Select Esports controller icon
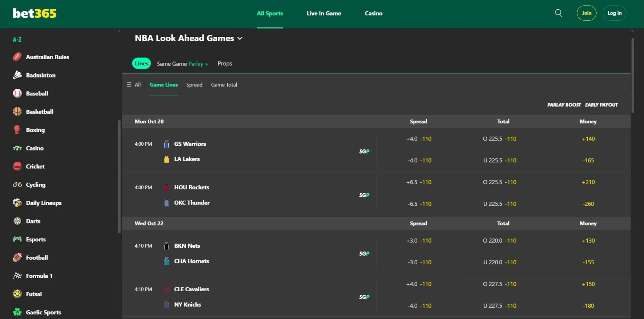The image size is (644, 319). point(17,239)
